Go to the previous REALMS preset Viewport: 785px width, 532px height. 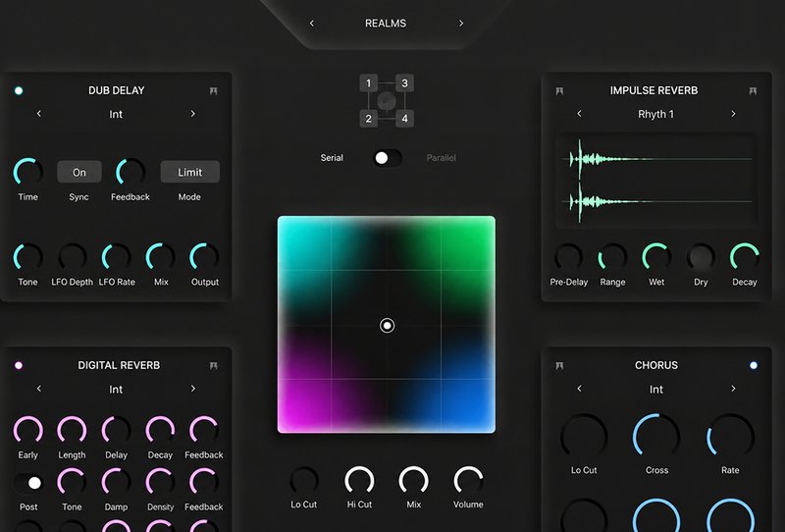[312, 23]
